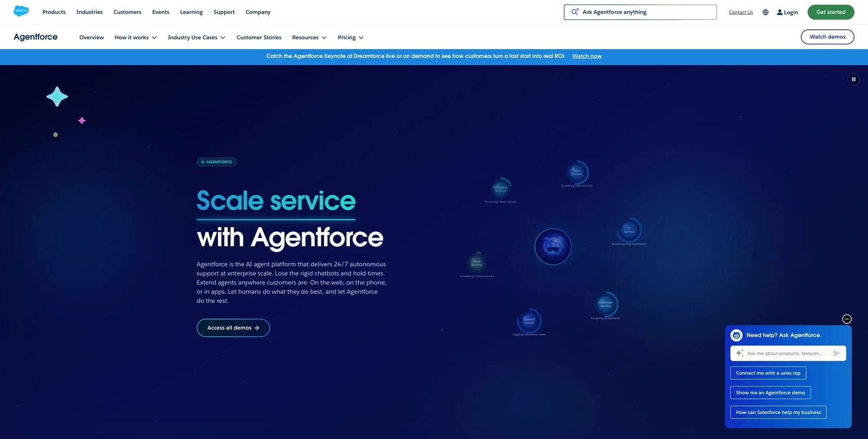Open Customer Stories page
868x439 pixels.
[x=259, y=37]
